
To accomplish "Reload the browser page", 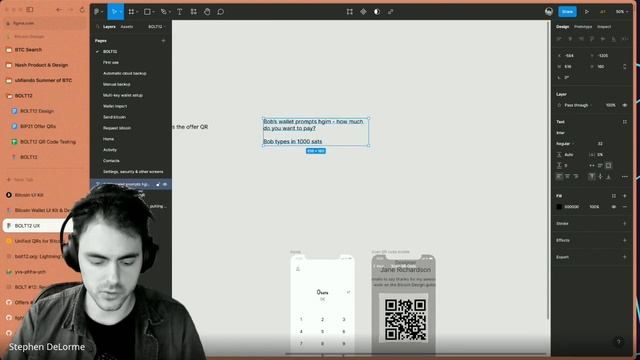I will click(x=82, y=9).
